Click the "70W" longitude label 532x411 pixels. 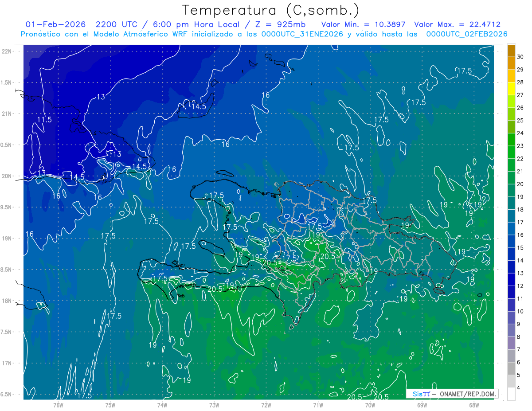tap(370, 405)
